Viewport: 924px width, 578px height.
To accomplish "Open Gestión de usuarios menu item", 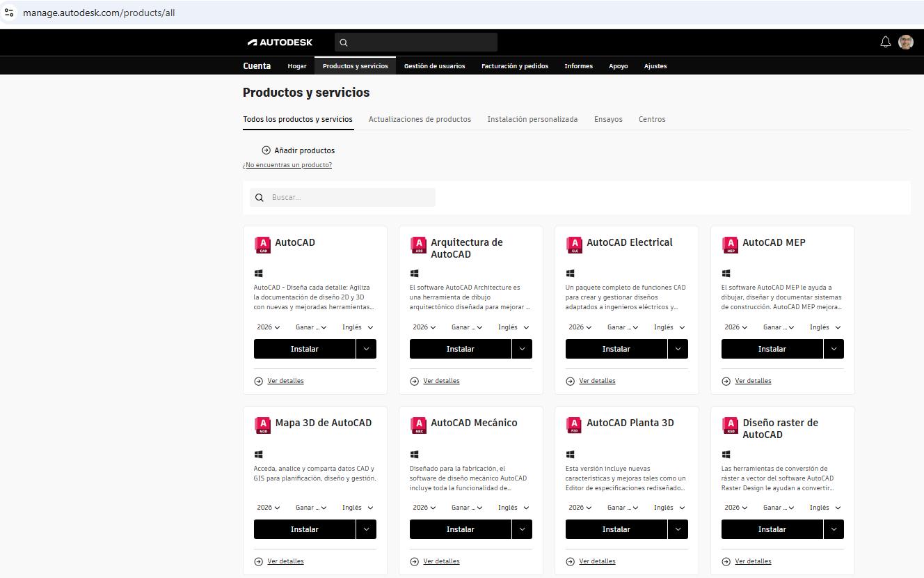I will tap(434, 66).
